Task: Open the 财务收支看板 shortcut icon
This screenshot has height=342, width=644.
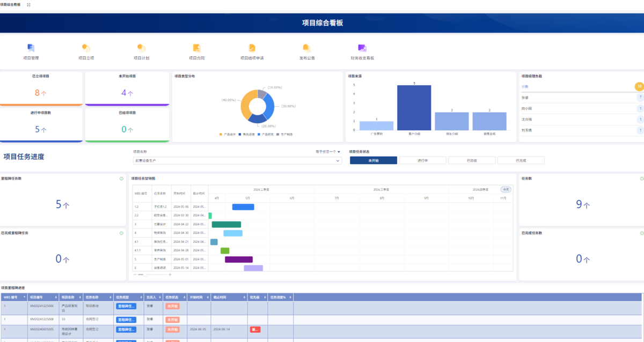Action: [362, 48]
